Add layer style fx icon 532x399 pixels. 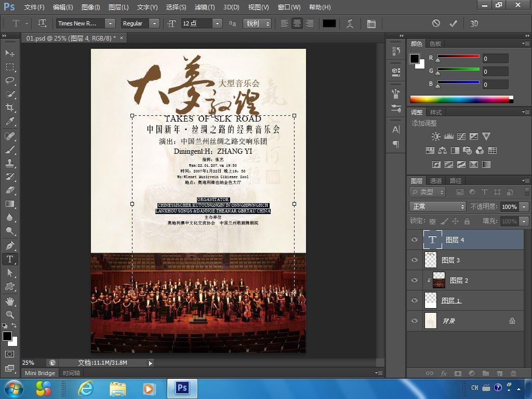[444, 373]
